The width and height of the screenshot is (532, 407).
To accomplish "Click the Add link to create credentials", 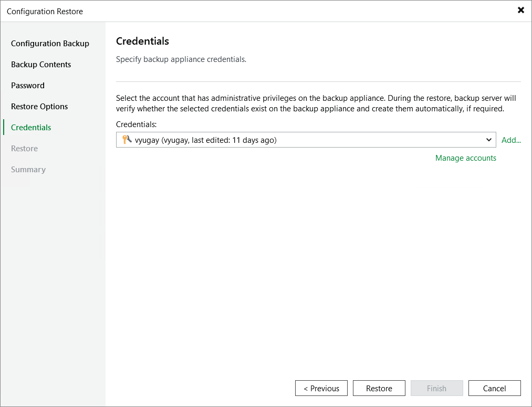I will point(511,140).
